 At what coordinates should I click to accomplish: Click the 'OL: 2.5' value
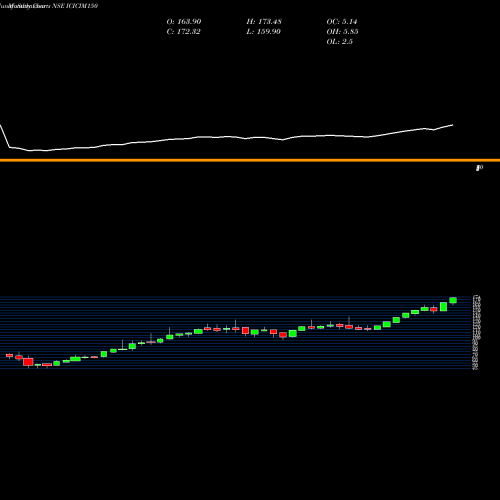[339, 42]
